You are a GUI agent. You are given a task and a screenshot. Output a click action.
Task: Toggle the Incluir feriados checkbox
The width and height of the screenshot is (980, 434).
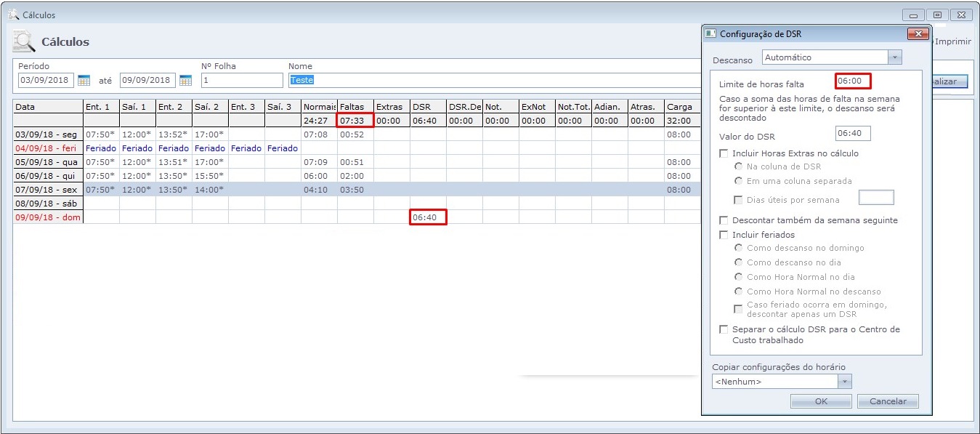724,235
